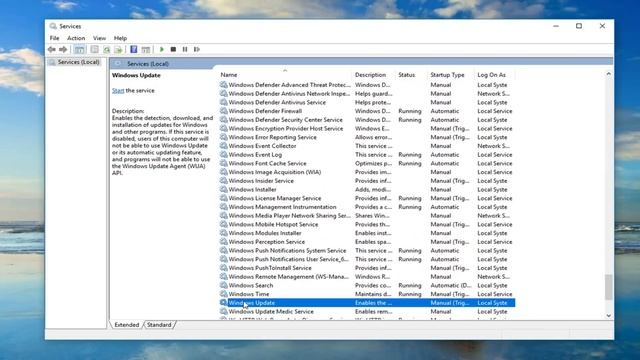Select Windows Image Acquisition (WIA)
Screen dimensions: 640x360
pyautogui.click(x=367, y=172)
